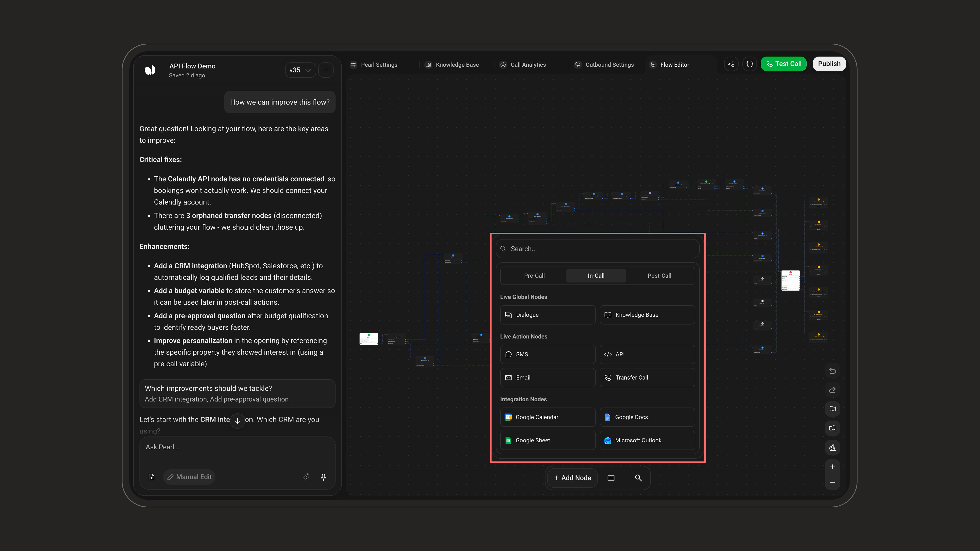This screenshot has width=980, height=551.
Task: Add the Google Calendar integration node
Action: click(548, 417)
